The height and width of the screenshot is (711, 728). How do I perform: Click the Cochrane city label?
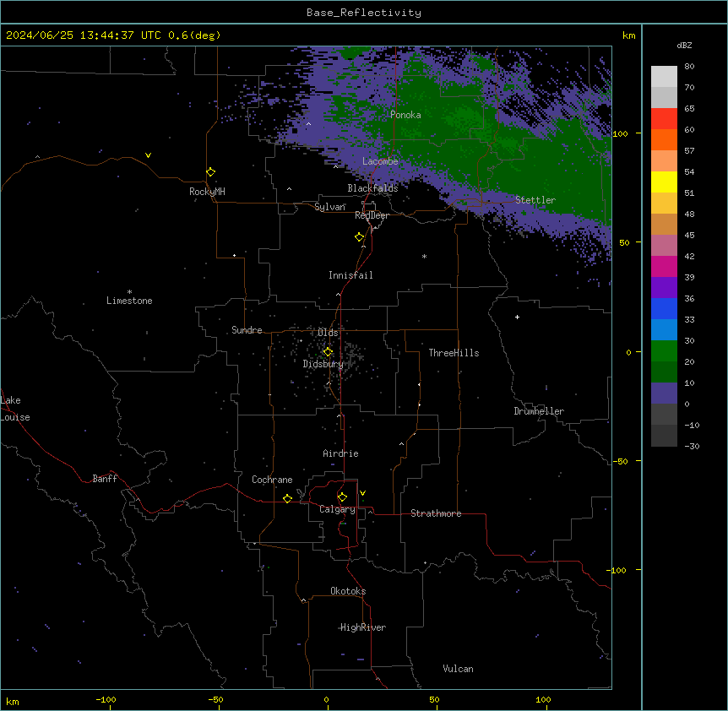[272, 480]
